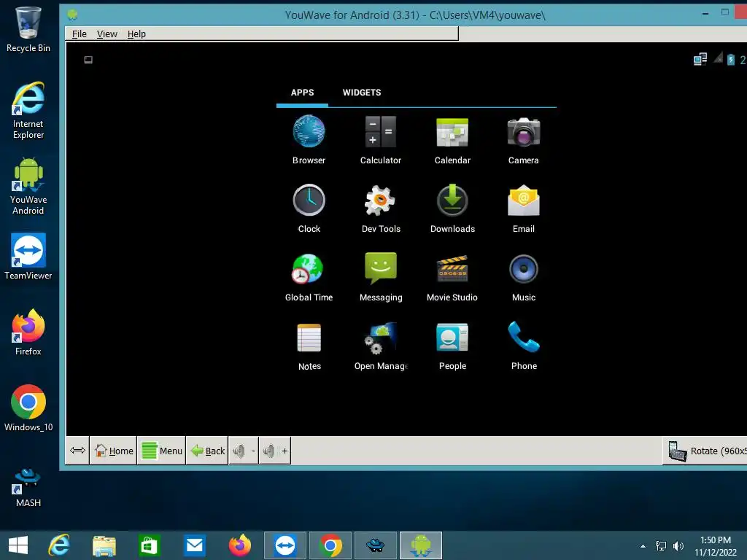Switch to the APPS tab
This screenshot has width=747, height=560.
[x=302, y=93]
